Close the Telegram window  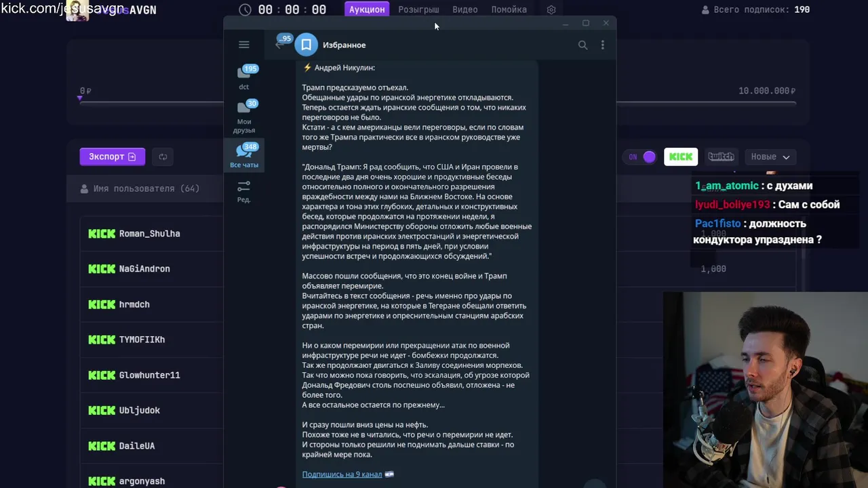[606, 24]
